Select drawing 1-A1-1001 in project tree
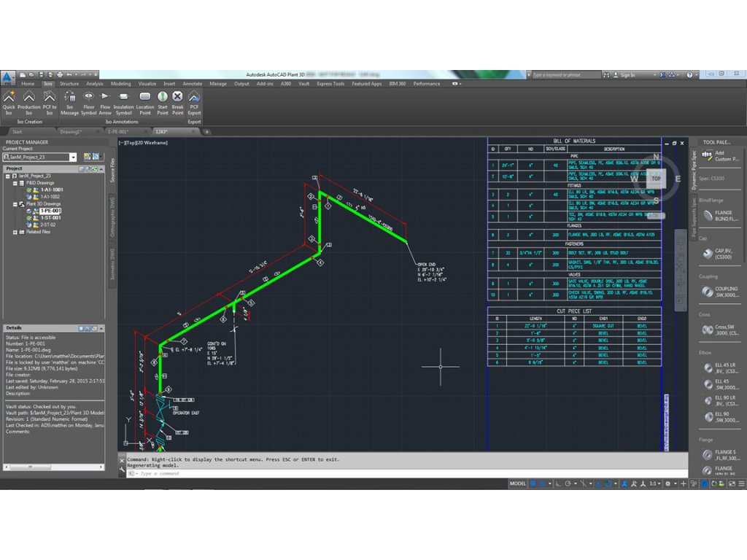This screenshot has width=747, height=560. (52, 190)
